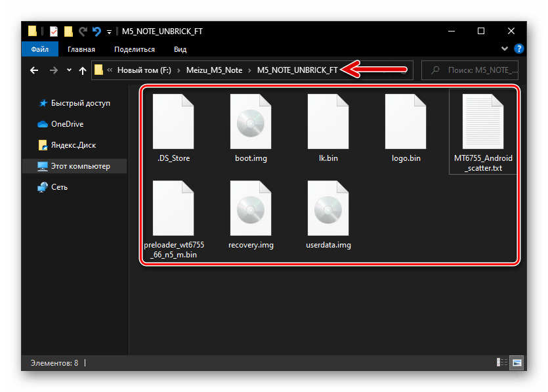Click the folder icon in address bar
Screen dimensions: 548x392
click(x=99, y=70)
